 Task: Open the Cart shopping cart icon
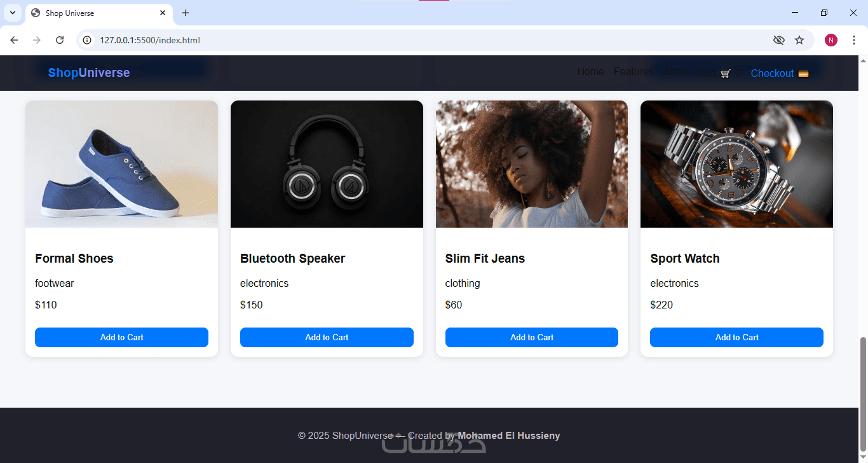(725, 74)
